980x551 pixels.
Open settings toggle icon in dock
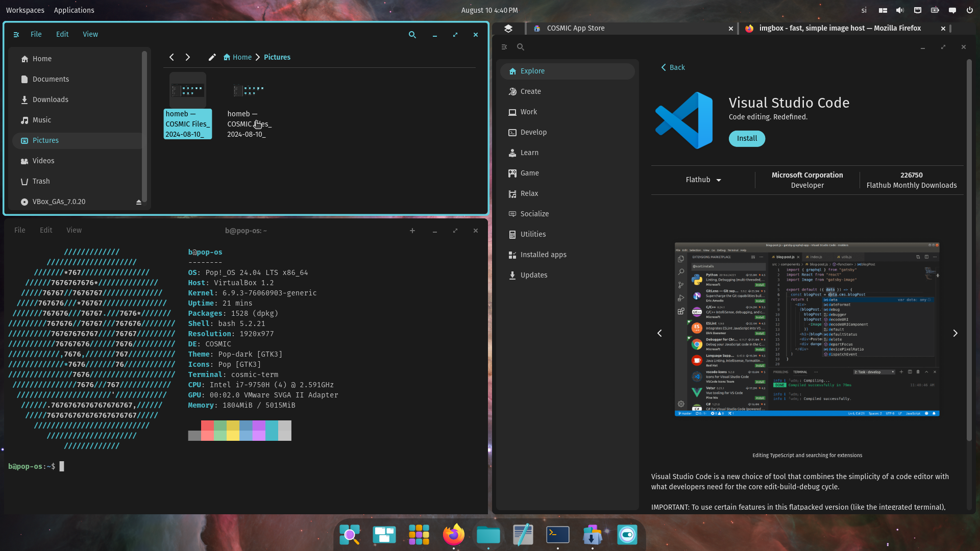tap(627, 535)
